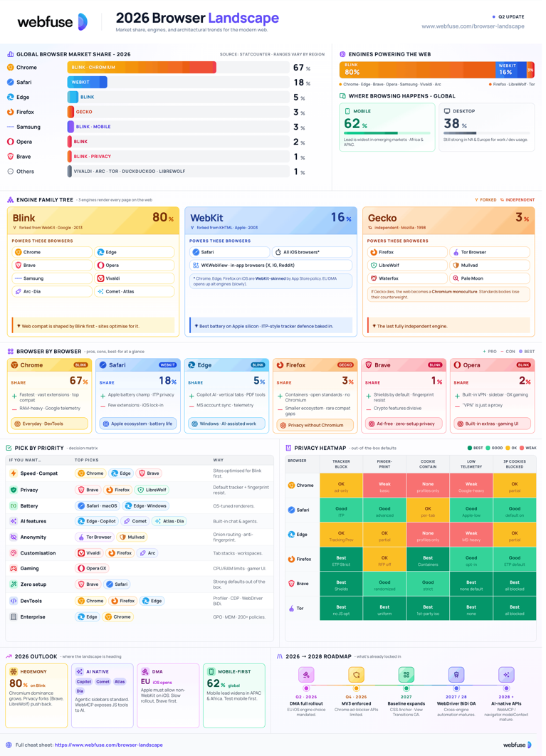Select the Tor Browser chip in the Anonymity row
546x756 pixels.
95,537
